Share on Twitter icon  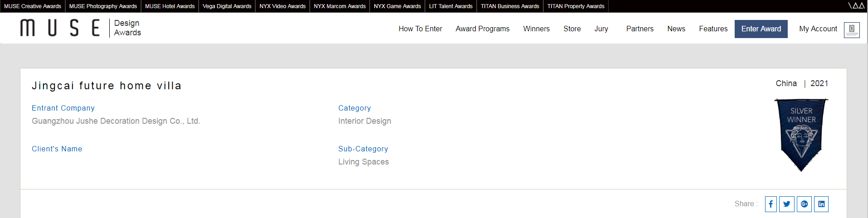pyautogui.click(x=787, y=204)
